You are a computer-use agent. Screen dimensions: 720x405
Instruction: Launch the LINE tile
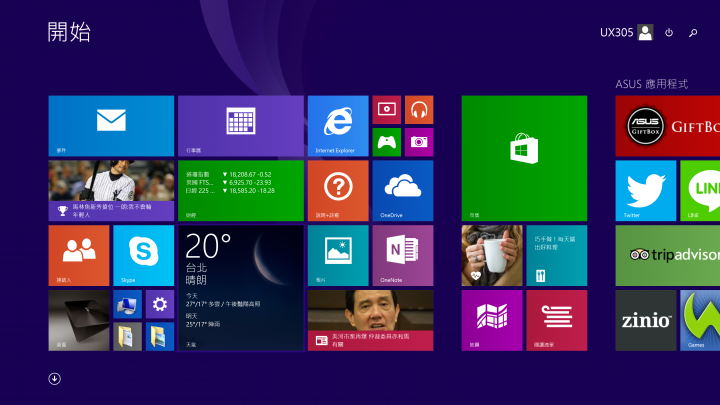point(700,191)
